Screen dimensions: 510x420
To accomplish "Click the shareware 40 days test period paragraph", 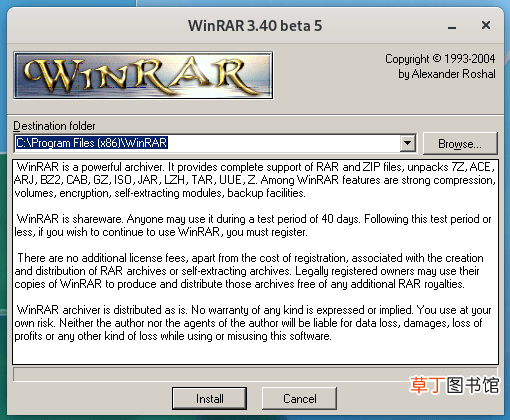I will point(253,226).
